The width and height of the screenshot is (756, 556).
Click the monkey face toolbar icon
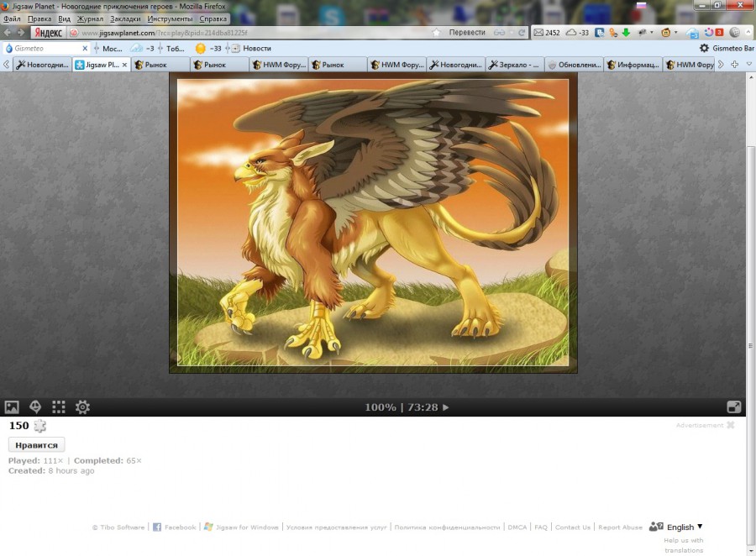[666, 32]
